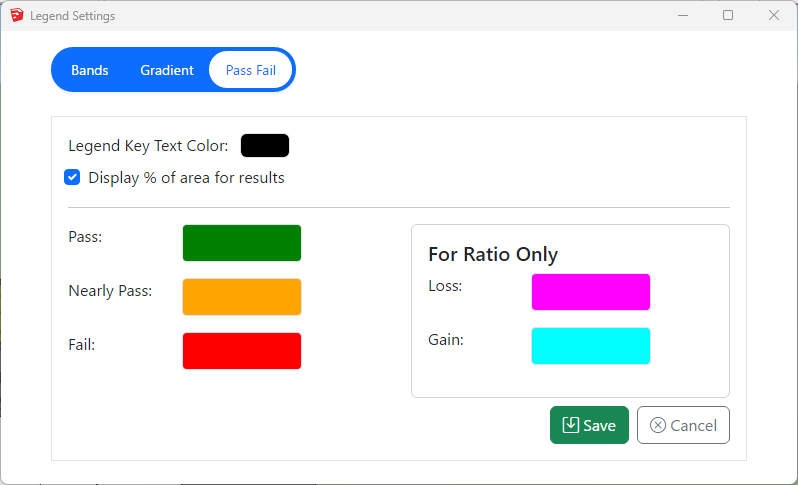Viewport: 798px width, 485px height.
Task: Open the magenta Loss color swatch
Action: coord(590,292)
